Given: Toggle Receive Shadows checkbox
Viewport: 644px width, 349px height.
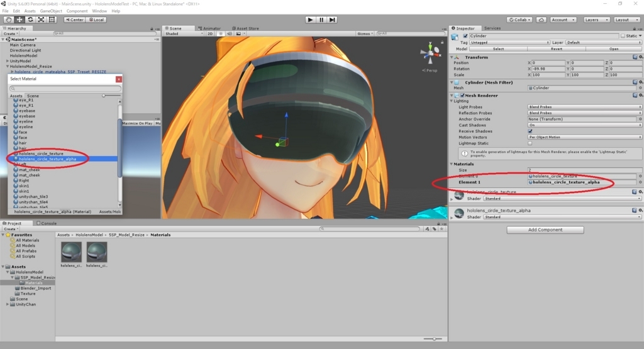Looking at the screenshot, I should click(530, 131).
